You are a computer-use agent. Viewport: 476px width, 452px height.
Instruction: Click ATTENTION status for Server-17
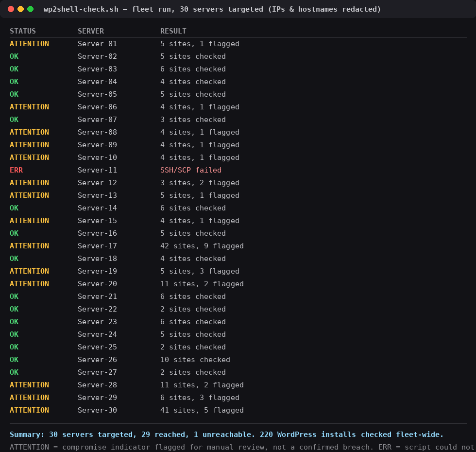click(x=30, y=246)
